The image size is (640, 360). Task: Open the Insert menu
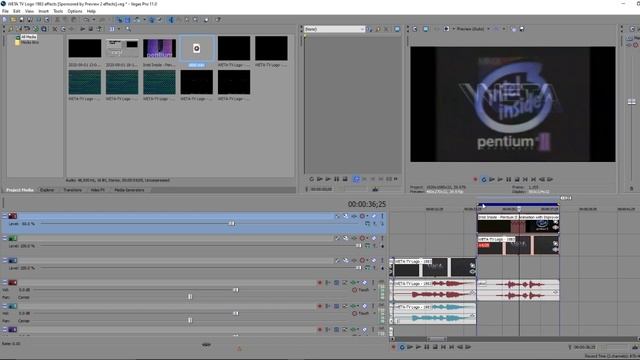coord(43,11)
